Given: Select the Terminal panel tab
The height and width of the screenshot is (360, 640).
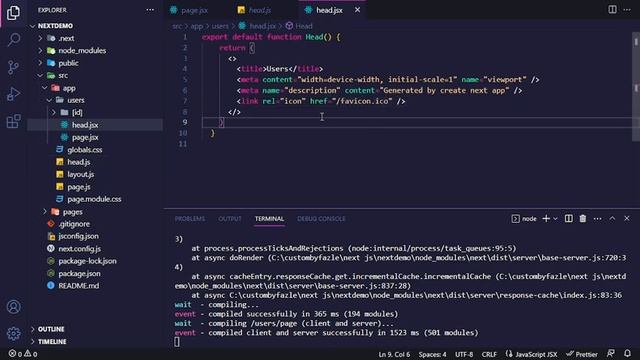Looking at the screenshot, I should (269, 219).
